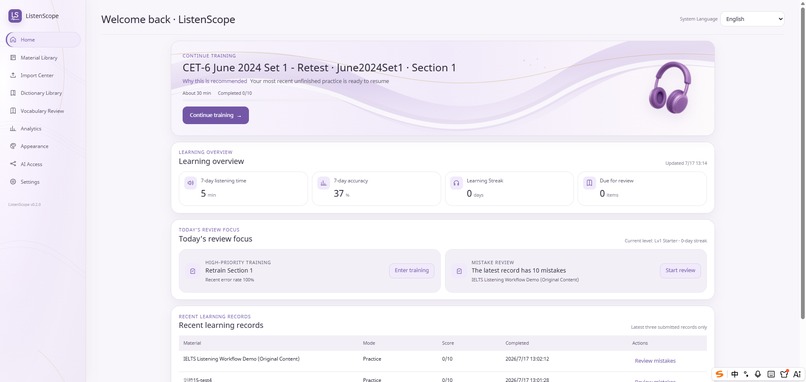This screenshot has width=806, height=382.
Task: Click the CET-6 June 2024 Set 1 title
Action: 319,68
